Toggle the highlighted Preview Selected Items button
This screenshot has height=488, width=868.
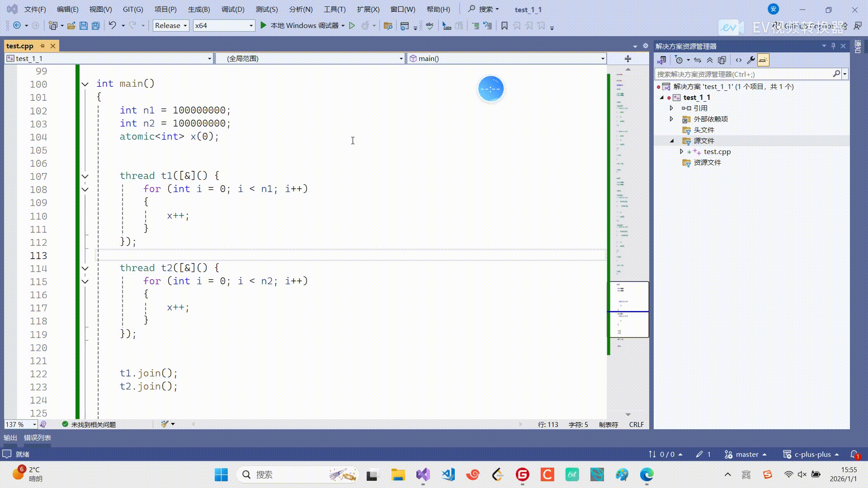[763, 60]
